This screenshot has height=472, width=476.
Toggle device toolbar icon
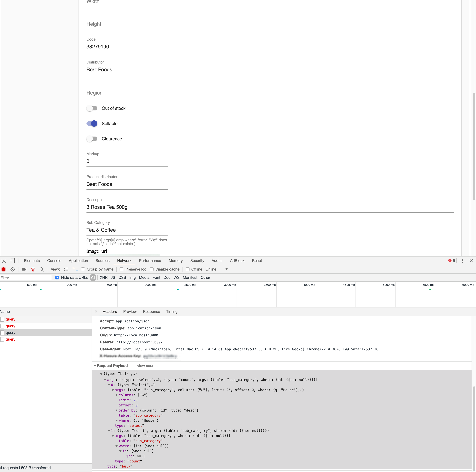point(12,261)
